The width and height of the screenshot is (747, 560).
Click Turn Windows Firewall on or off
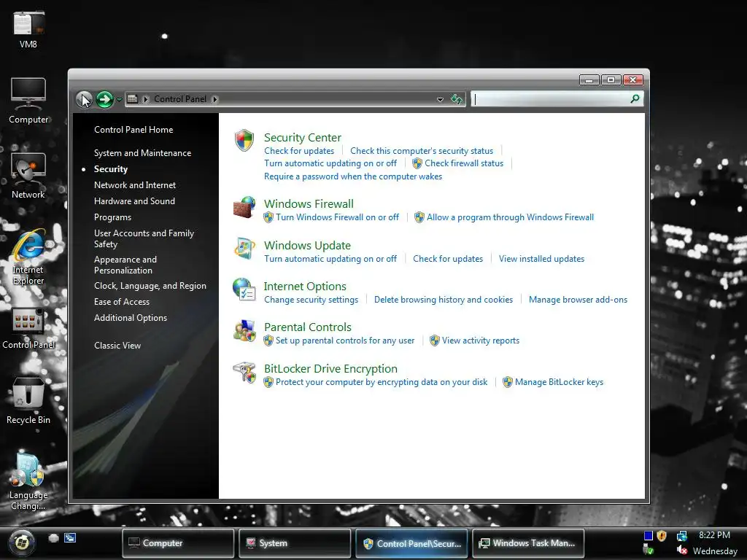(x=337, y=217)
